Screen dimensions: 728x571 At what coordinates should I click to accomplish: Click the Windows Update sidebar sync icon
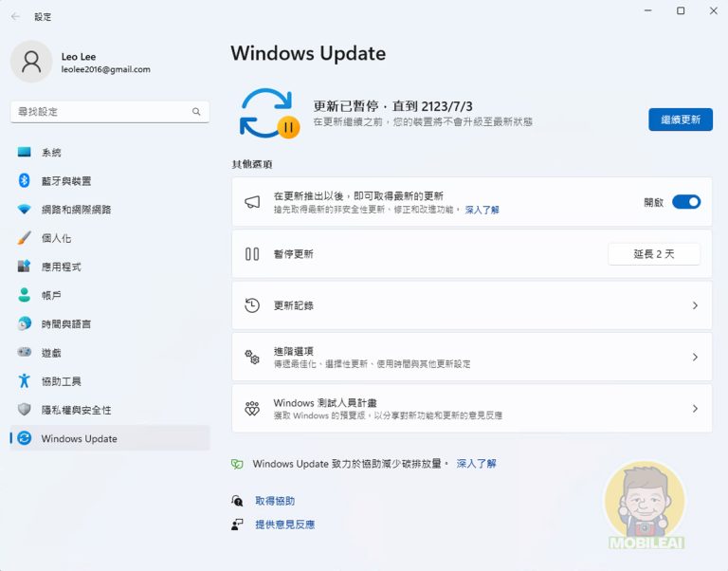(x=24, y=438)
